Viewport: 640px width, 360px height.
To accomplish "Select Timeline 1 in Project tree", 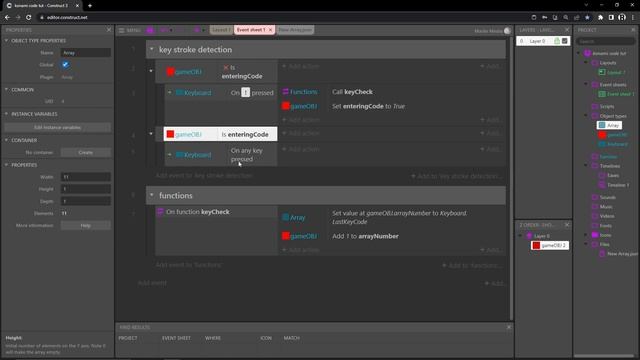I will (x=614, y=185).
